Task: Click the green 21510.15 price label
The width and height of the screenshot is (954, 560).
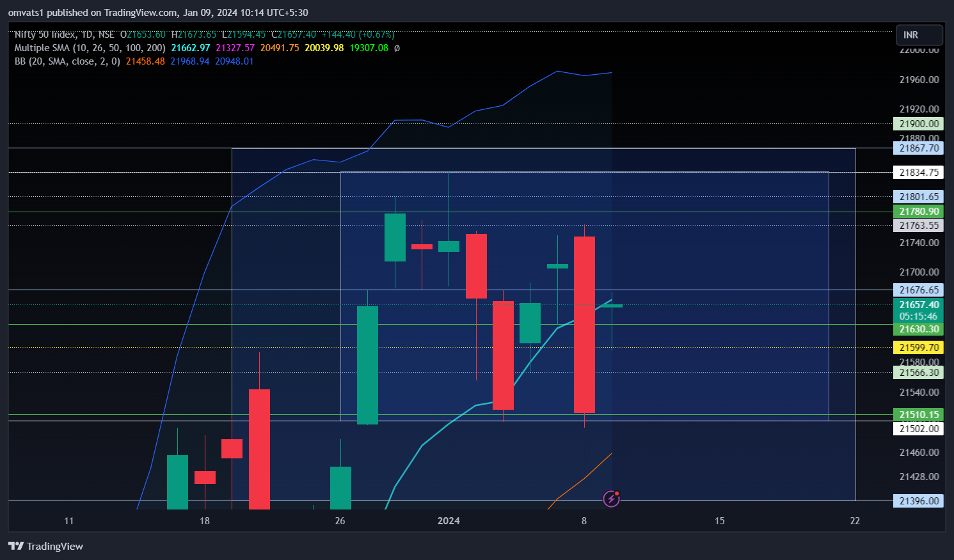Action: point(918,415)
